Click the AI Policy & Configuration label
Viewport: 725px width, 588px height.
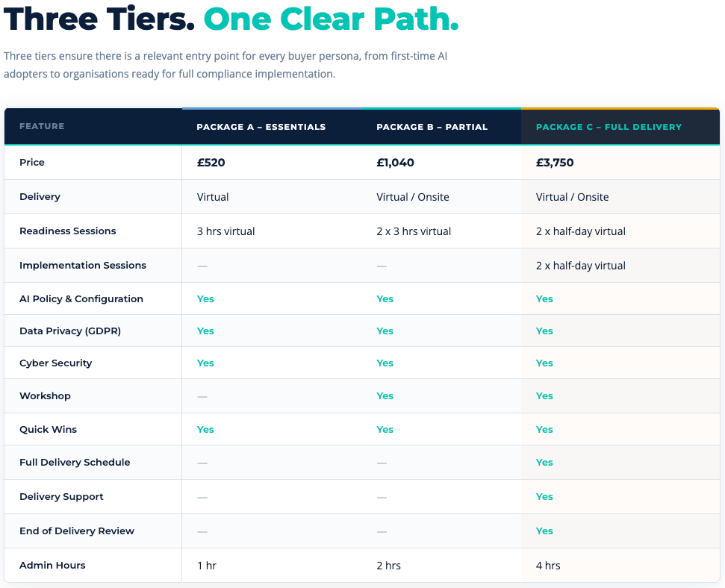pyautogui.click(x=81, y=299)
